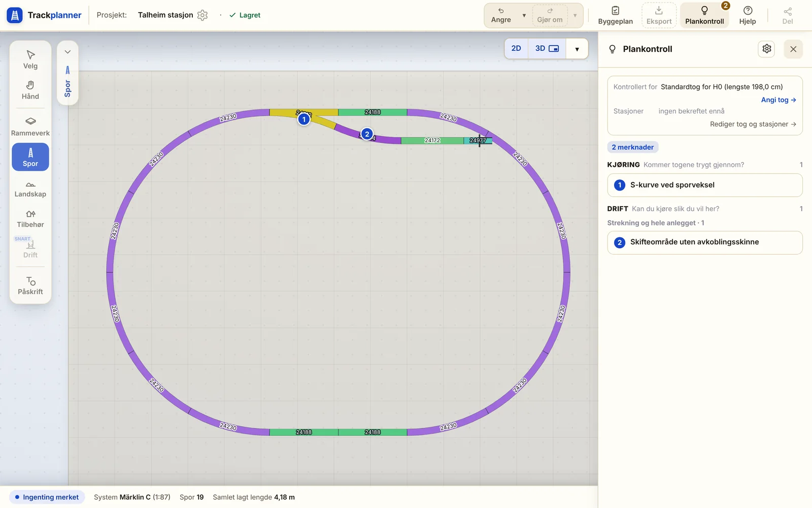Select the Velg pointer tool
The image size is (812, 508).
click(30, 59)
